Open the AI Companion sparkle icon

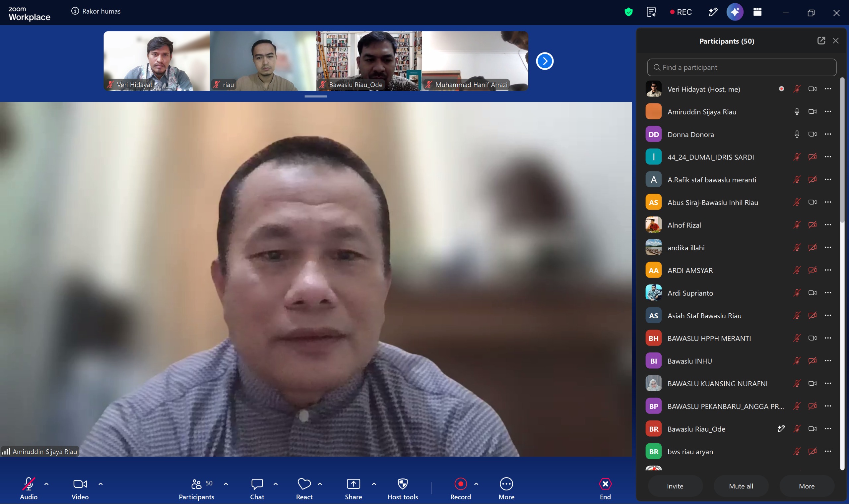coord(735,12)
